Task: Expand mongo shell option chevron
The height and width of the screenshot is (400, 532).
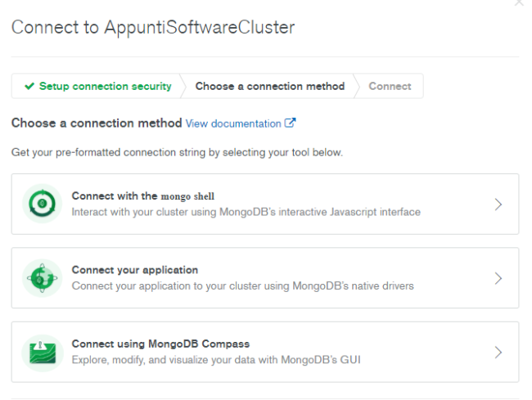Action: coord(498,204)
